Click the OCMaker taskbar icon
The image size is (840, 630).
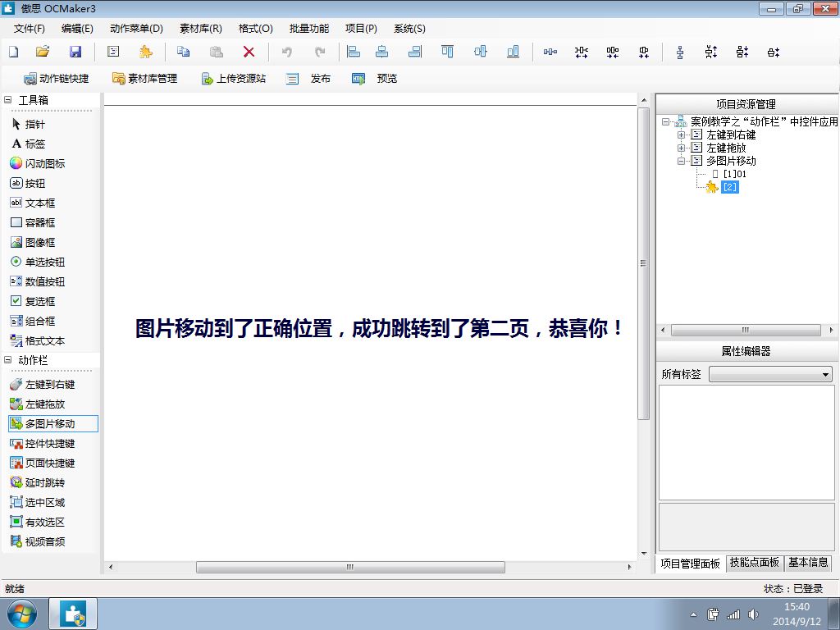(73, 614)
